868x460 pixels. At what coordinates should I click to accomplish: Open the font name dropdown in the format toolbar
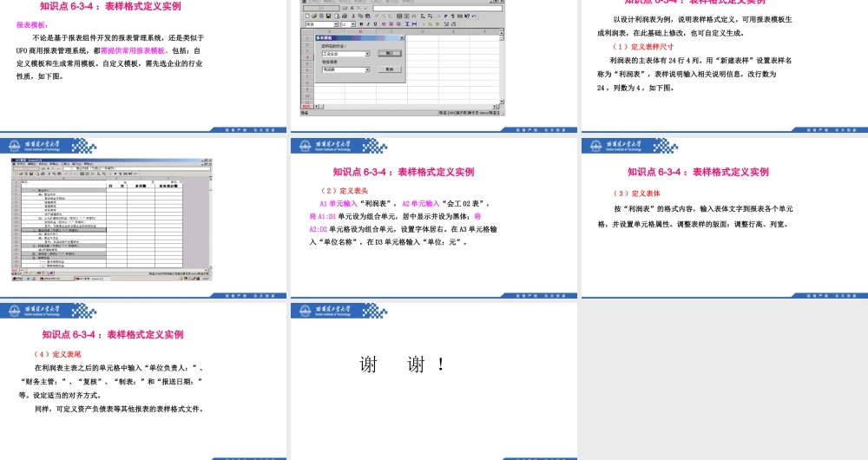point(335,24)
